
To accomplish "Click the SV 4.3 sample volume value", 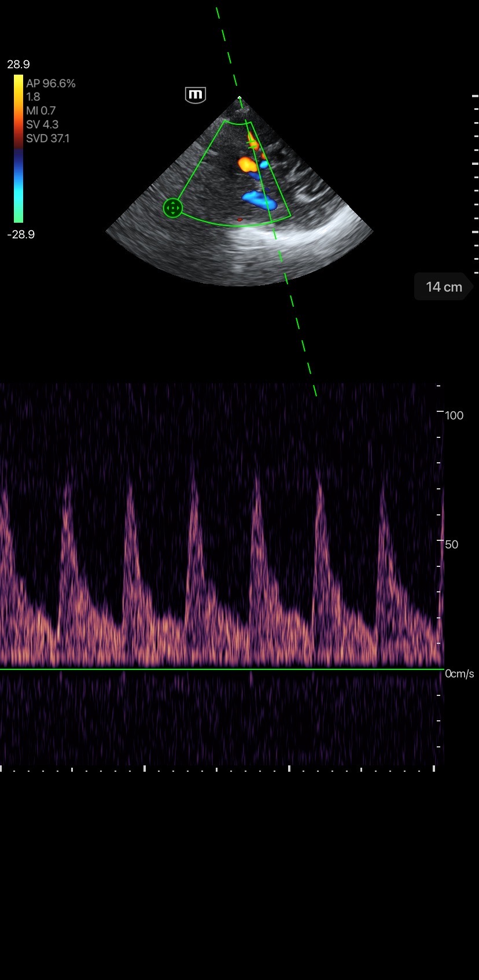I will (42, 124).
